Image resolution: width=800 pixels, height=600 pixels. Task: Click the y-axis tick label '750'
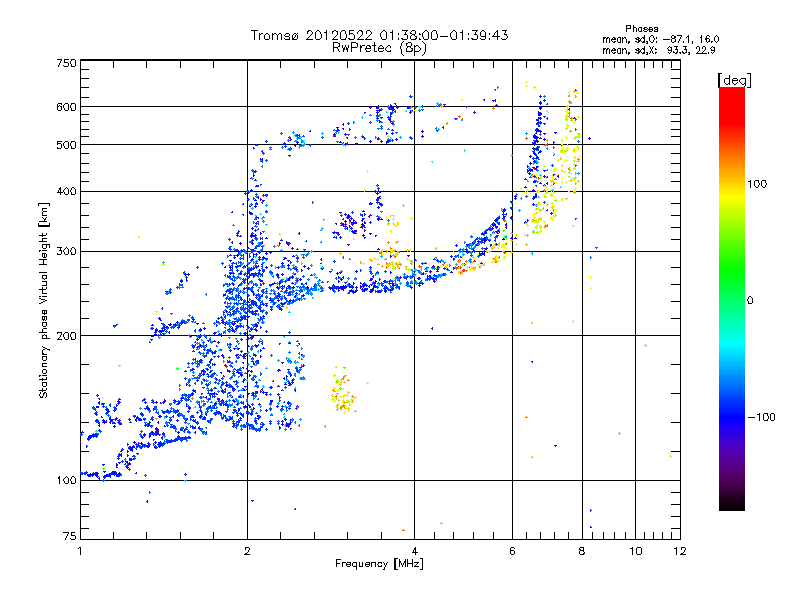coord(66,63)
